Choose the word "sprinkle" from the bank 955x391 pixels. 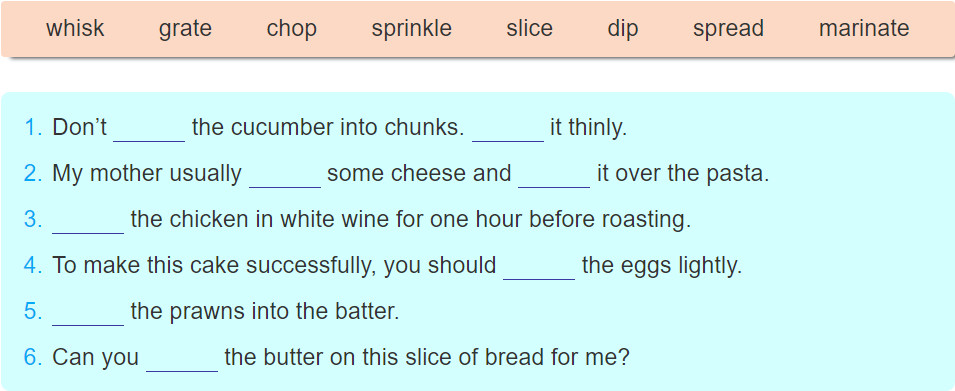tap(412, 29)
